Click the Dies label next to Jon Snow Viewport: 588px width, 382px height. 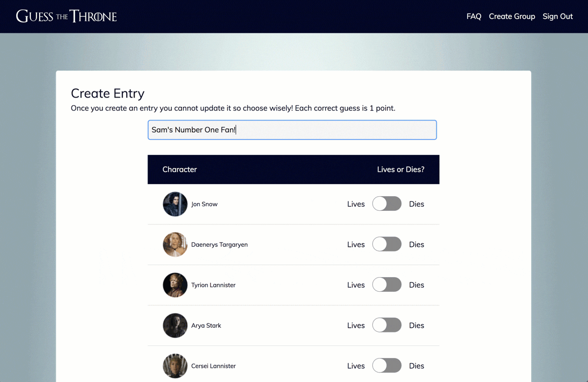click(416, 204)
